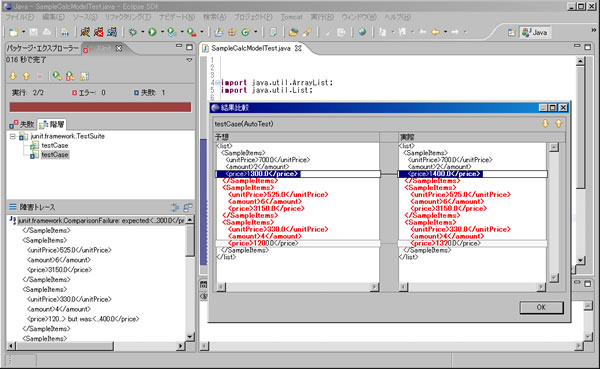Click Compare Result icon in 障害トレース

[x=188, y=207]
